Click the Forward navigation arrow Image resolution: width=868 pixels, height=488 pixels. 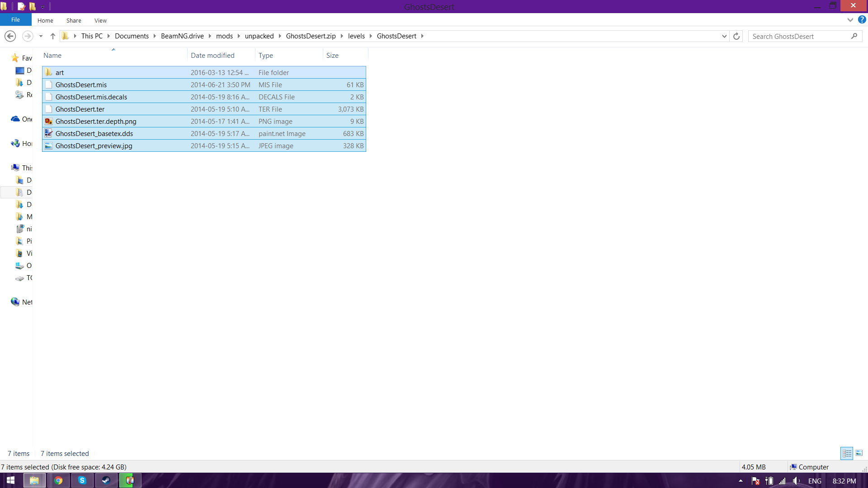tap(28, 36)
